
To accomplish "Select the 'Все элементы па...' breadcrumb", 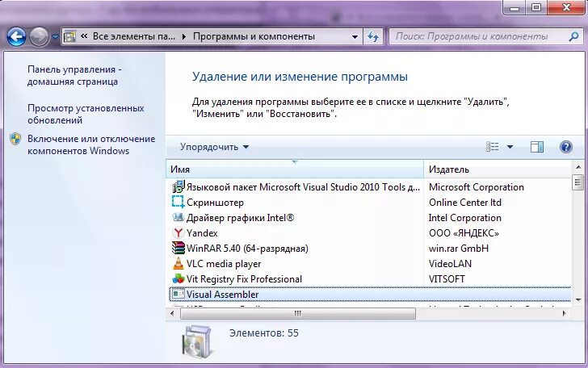I will pos(134,36).
